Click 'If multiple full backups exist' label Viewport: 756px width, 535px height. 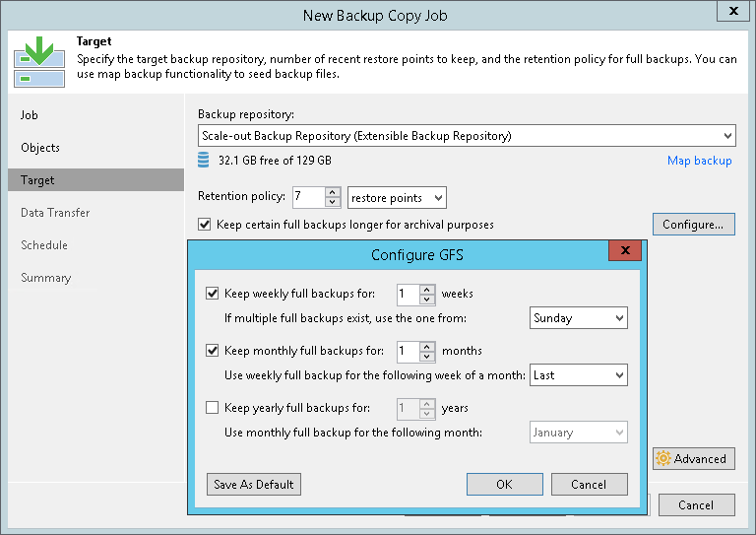pyautogui.click(x=346, y=318)
